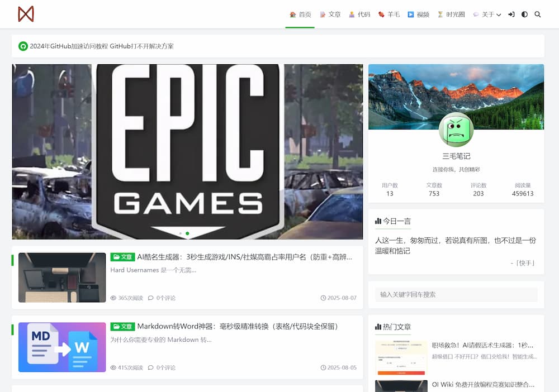Click the clock icon next to 2025-08-07
Screen dimensions: 559x392
(x=323, y=298)
